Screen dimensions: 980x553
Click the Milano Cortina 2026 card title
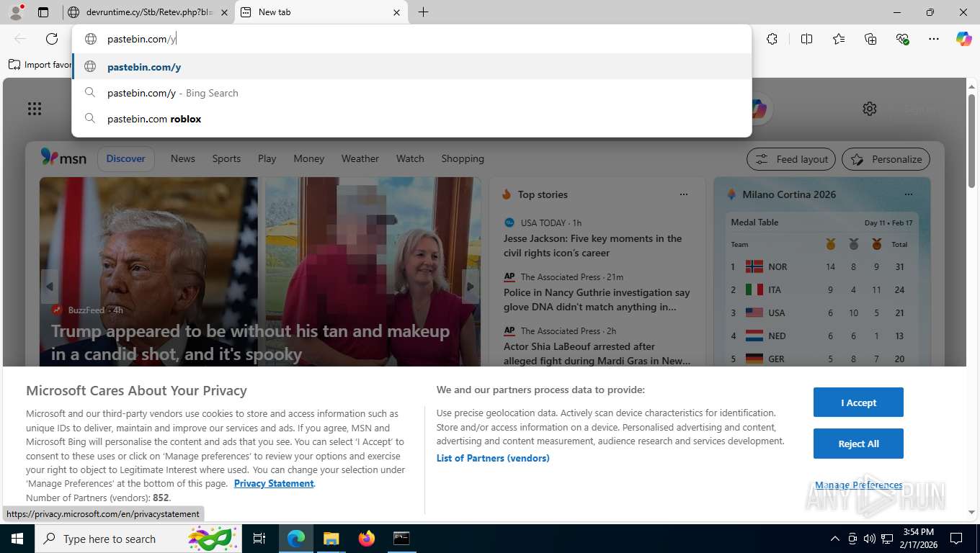pyautogui.click(x=789, y=194)
